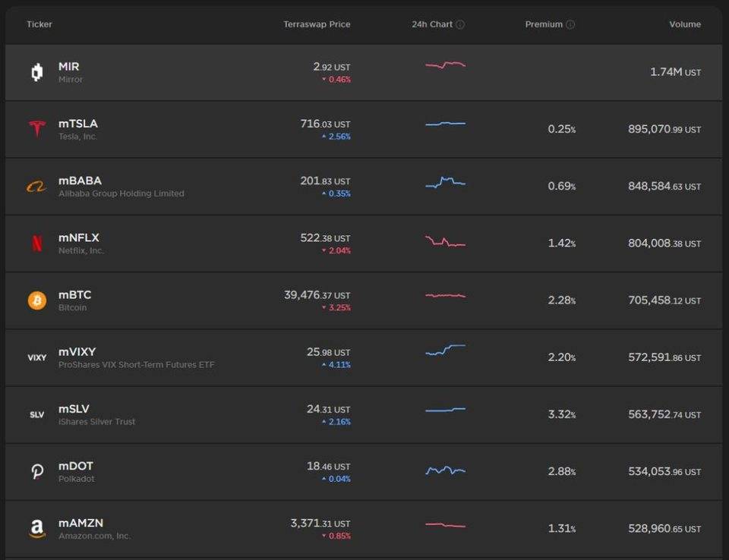Screen dimensions: 729x560
Task: Click the 24h Chart info icon
Action: click(x=460, y=24)
